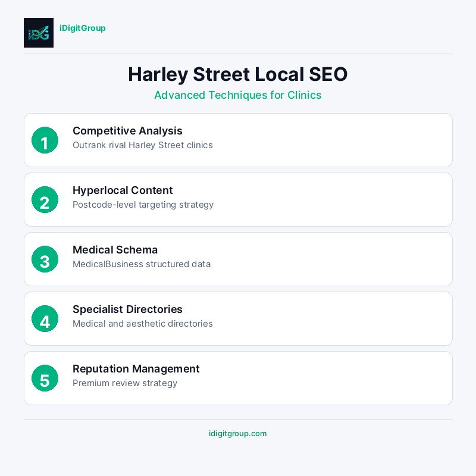The width and height of the screenshot is (476, 476).
Task: Visit the idigitgroup.com footer link
Action: tap(238, 434)
